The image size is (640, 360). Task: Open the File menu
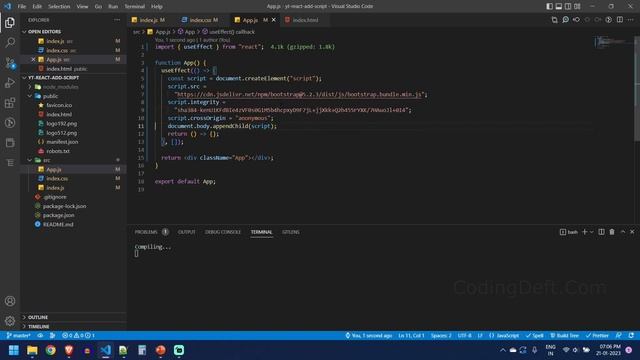point(22,6)
